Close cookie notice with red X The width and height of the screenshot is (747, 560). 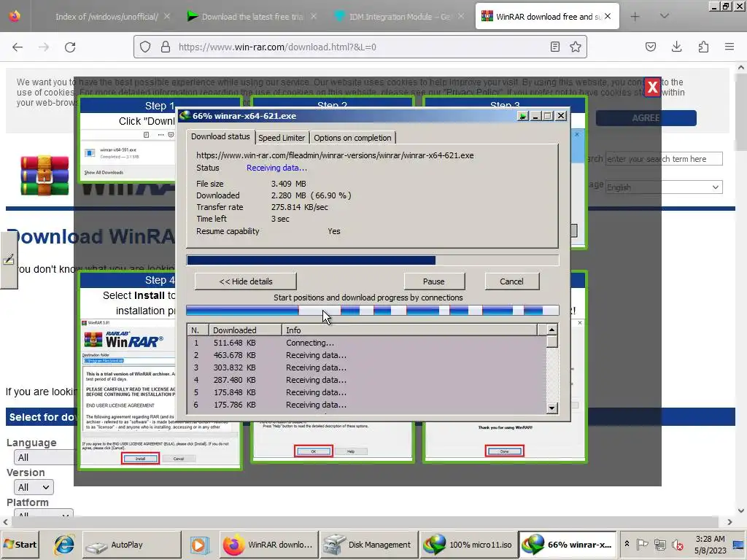(x=652, y=87)
